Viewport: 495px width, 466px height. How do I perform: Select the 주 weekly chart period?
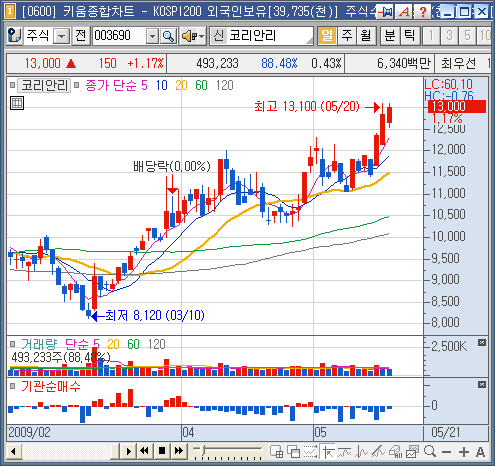pos(347,36)
